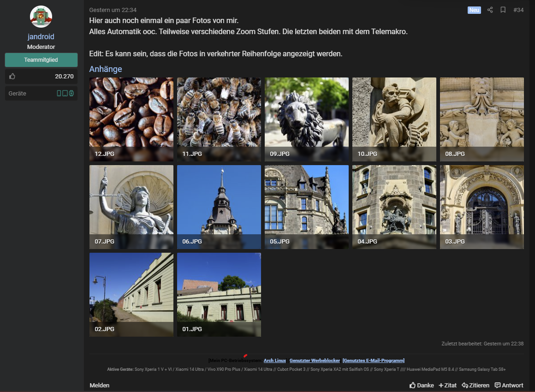Open the Genutzter Werbeblocker link
This screenshot has height=392, width=535.
coord(315,361)
